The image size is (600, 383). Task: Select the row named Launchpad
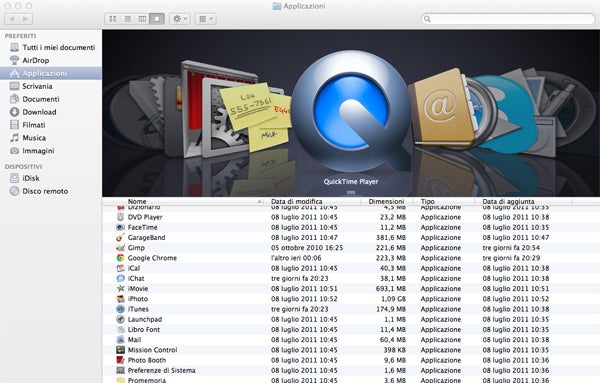click(x=351, y=319)
